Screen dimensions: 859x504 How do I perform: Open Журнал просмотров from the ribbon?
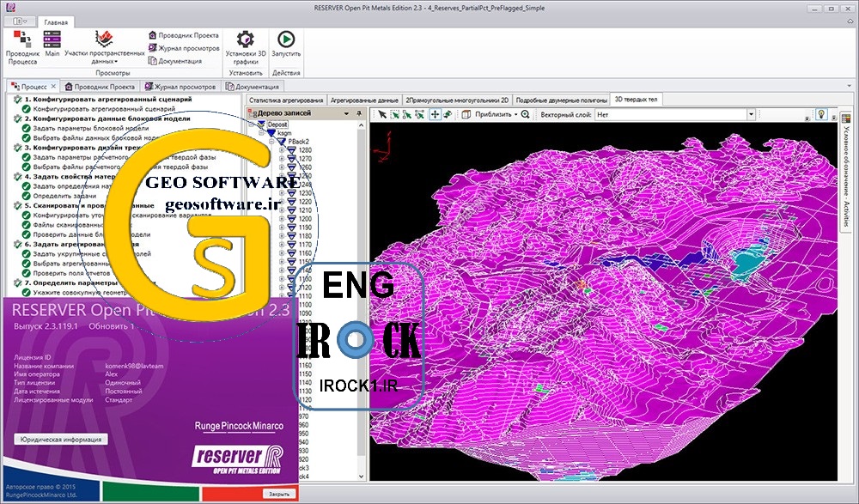(184, 48)
